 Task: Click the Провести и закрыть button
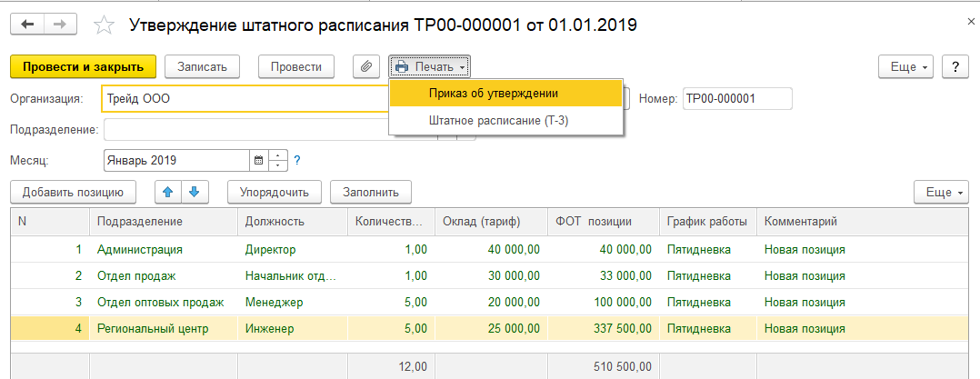click(84, 66)
